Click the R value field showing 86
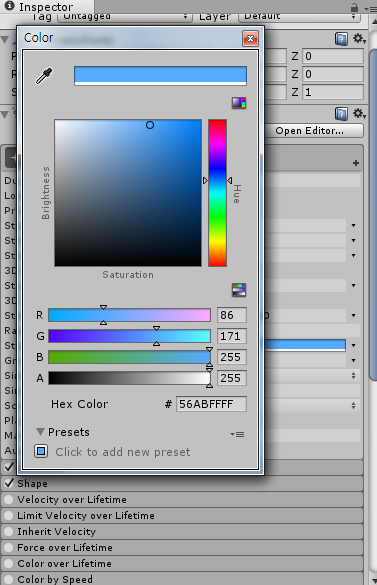377x585 pixels. coord(231,315)
